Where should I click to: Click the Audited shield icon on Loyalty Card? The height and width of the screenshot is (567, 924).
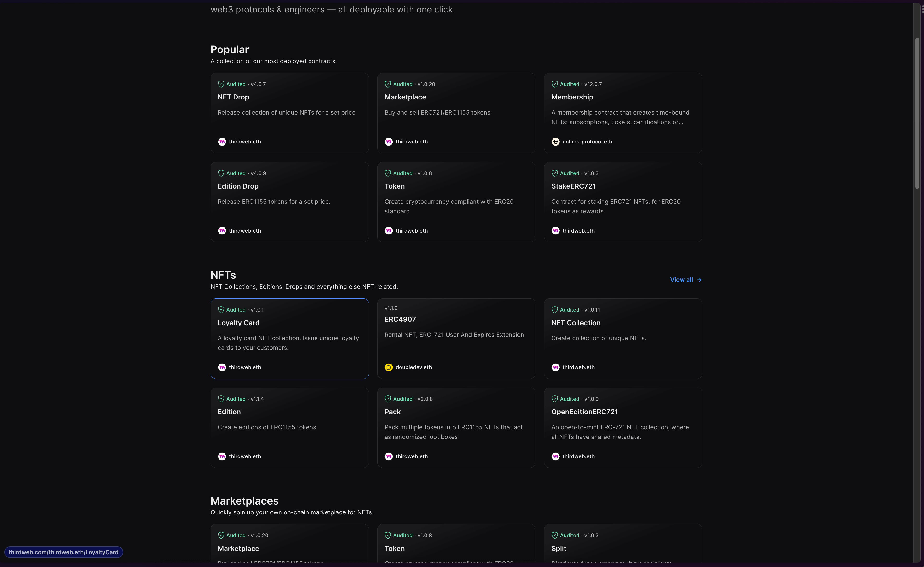pos(221,310)
